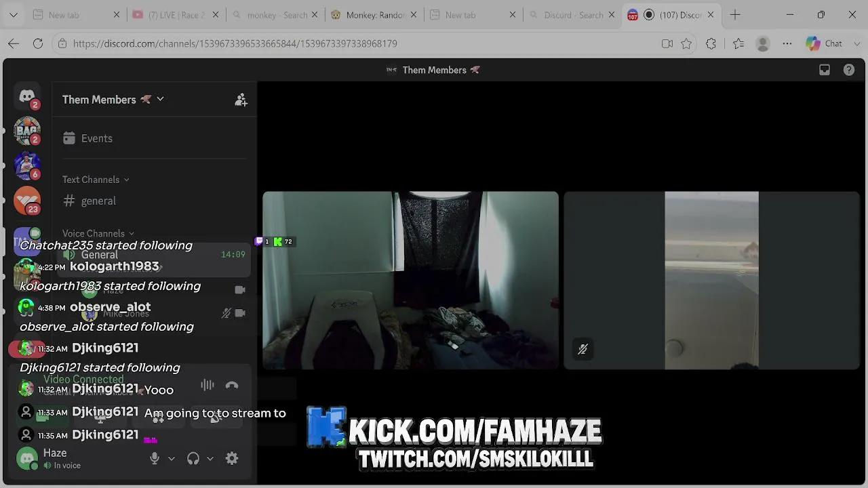Click the camera permission icon in address bar
Image resolution: width=868 pixels, height=488 pixels.
[x=667, y=43]
